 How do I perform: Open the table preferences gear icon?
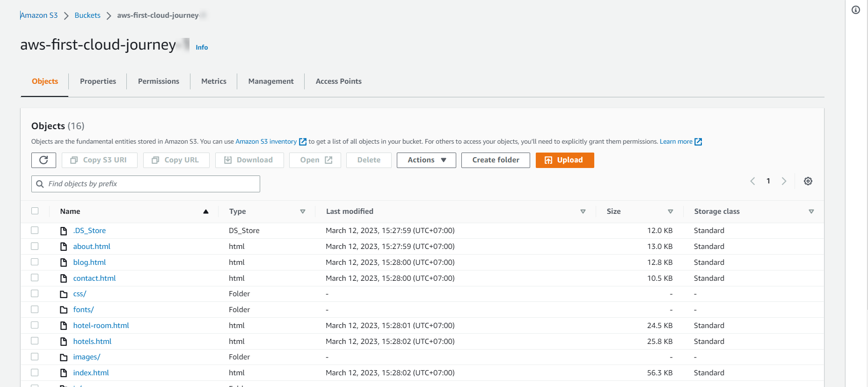point(808,181)
